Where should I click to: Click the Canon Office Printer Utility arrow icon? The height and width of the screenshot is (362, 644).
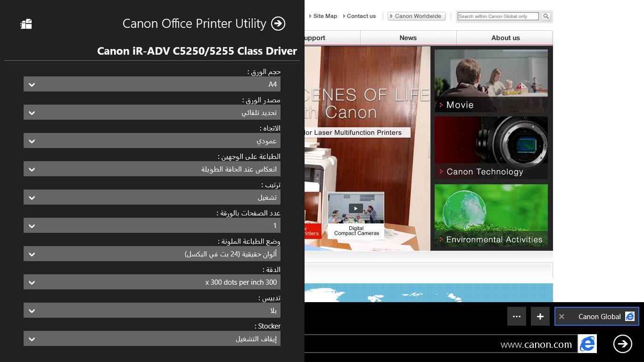(x=278, y=24)
